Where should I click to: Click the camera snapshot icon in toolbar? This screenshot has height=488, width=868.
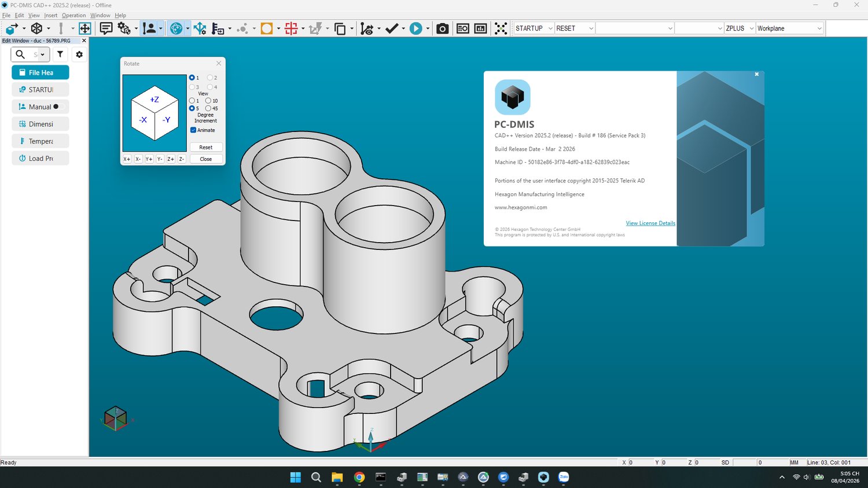tap(442, 28)
